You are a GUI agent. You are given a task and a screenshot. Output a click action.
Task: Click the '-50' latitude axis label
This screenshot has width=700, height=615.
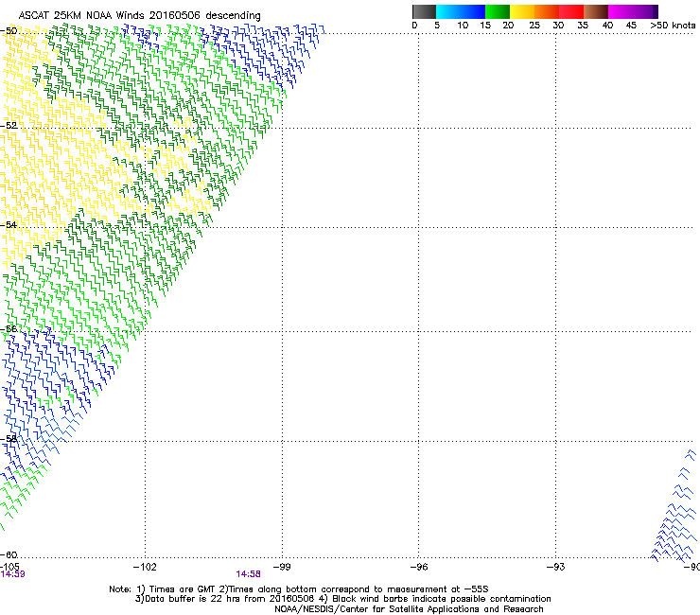pyautogui.click(x=9, y=31)
